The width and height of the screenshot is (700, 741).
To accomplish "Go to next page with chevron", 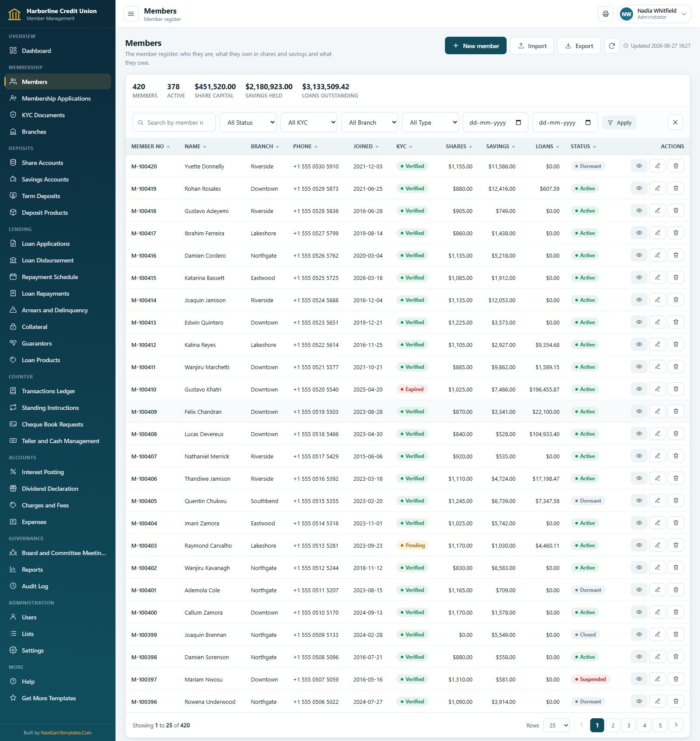I will pyautogui.click(x=676, y=725).
